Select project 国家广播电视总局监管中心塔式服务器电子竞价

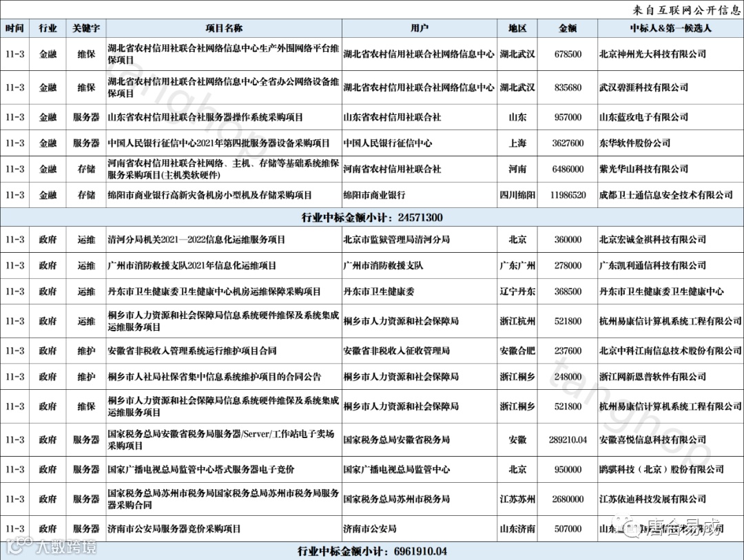point(200,469)
